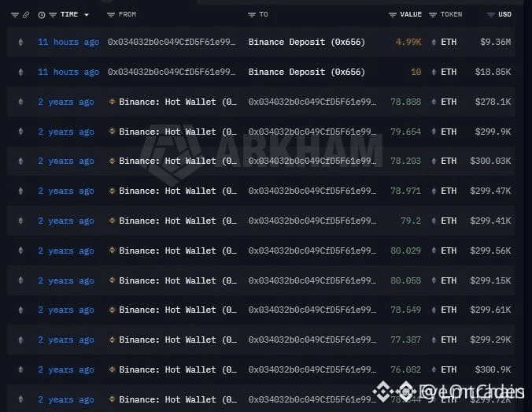The width and height of the screenshot is (532, 412).
Task: Open Binance Deposit (0x656) in $9.36M row
Action: 307,42
